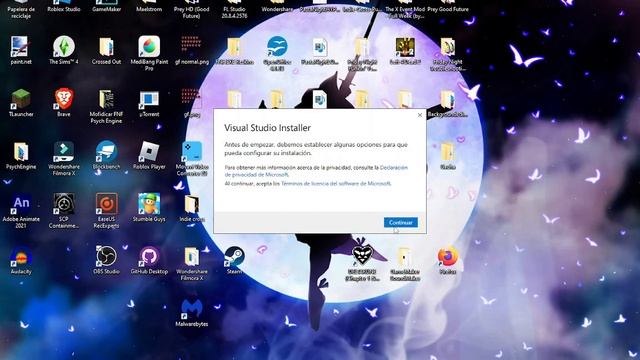Select the Background folder icon
This screenshot has width=640, height=360.
pos(448,100)
